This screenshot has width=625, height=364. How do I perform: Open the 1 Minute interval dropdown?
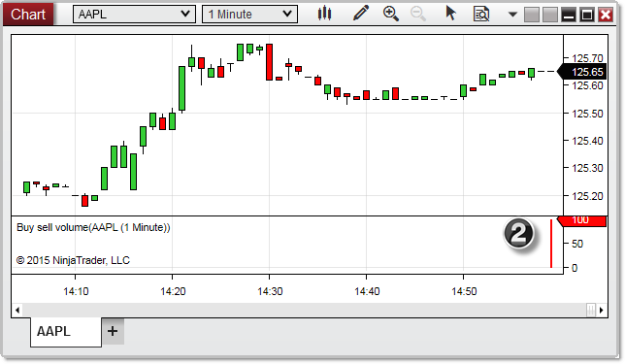[x=250, y=15]
